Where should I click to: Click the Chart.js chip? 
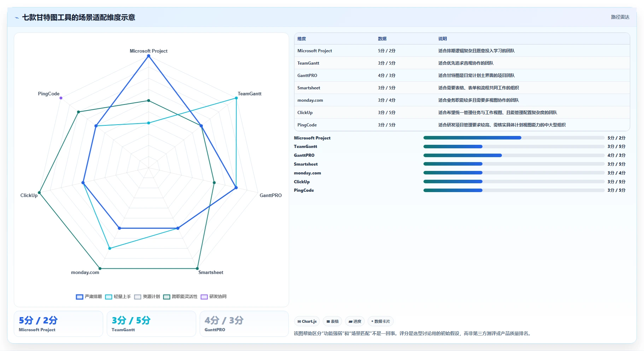tap(307, 321)
